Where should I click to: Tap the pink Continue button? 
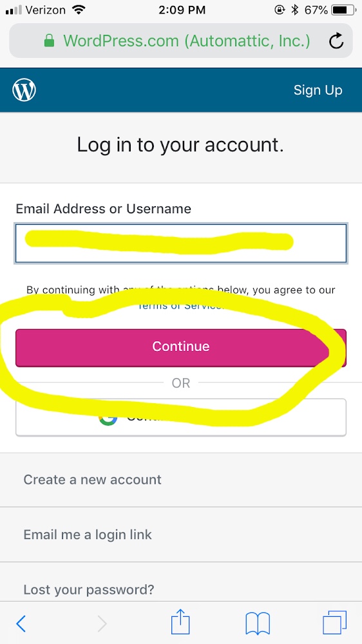coord(181,348)
